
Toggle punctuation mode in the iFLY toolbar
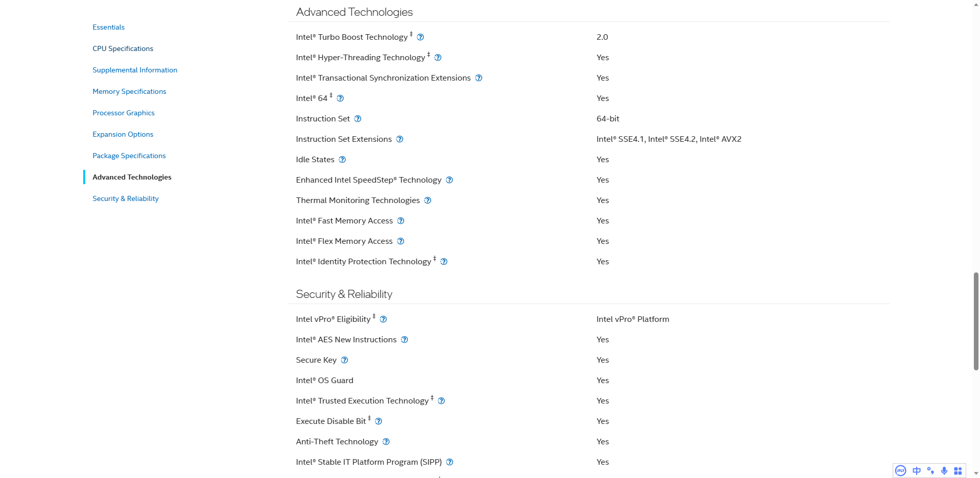(x=930, y=471)
